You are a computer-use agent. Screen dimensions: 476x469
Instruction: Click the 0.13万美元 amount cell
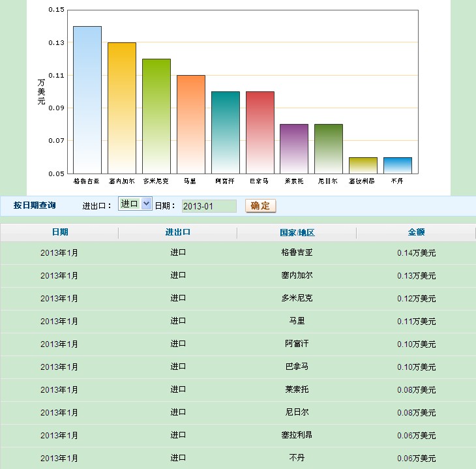tap(416, 275)
